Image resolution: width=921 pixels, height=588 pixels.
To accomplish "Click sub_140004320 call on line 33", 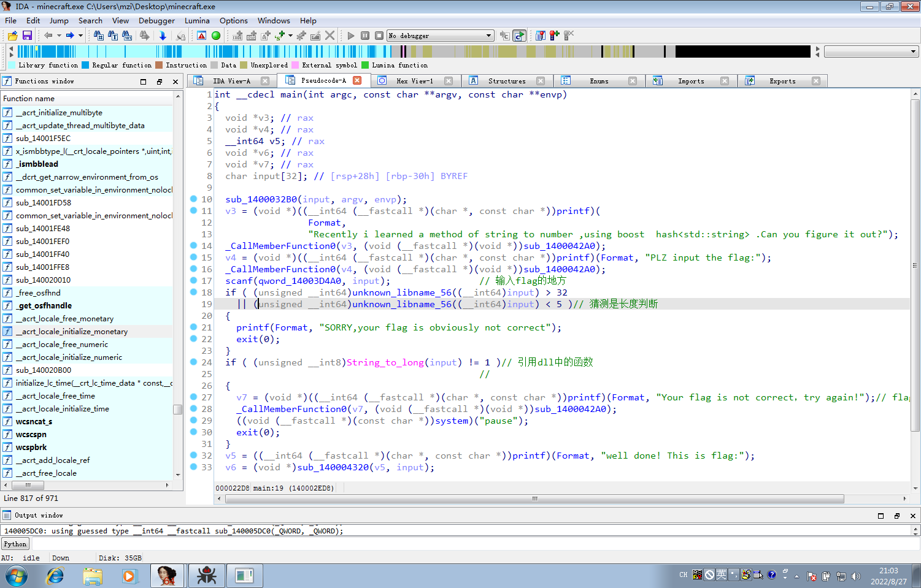I will [x=333, y=467].
